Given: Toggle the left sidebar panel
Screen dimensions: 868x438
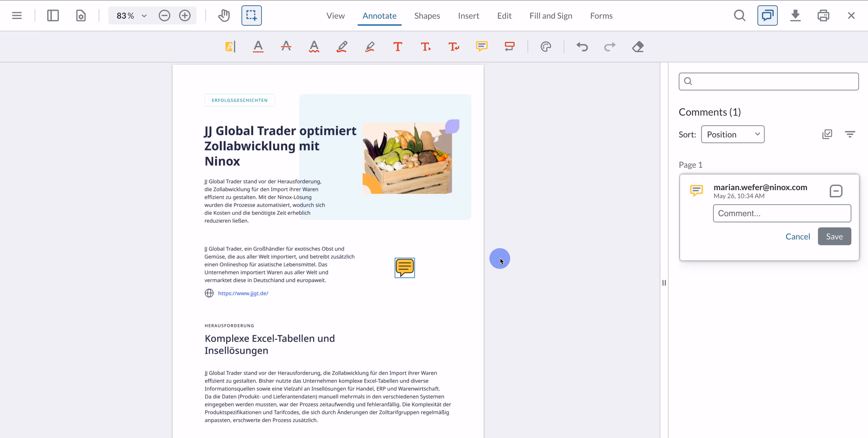Looking at the screenshot, I should 53,15.
